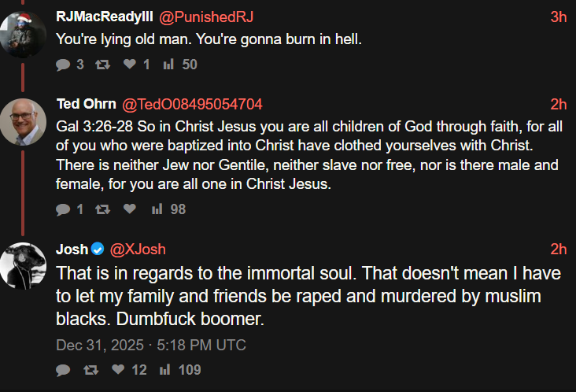Click reply icon on RJMacReadyIII's post
576x392 pixels.
click(63, 65)
